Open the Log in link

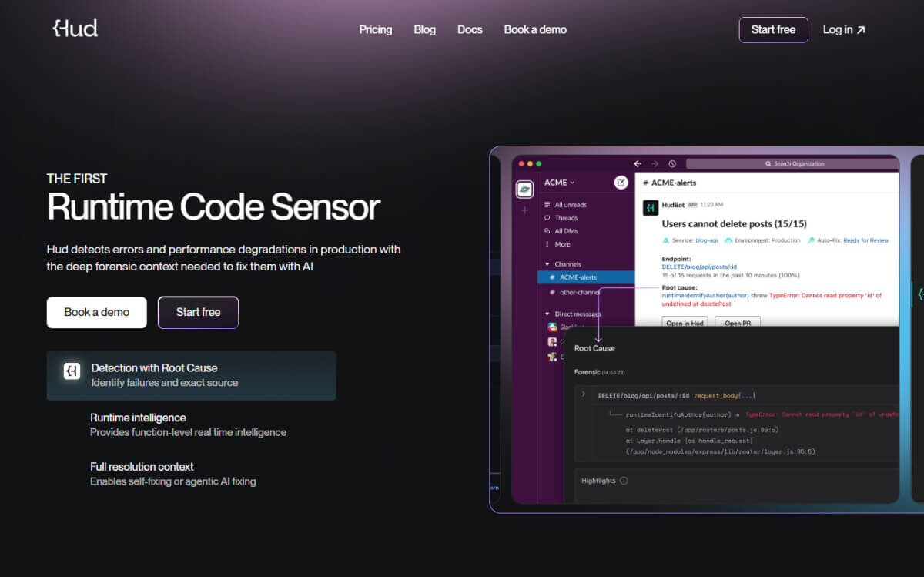coord(844,30)
